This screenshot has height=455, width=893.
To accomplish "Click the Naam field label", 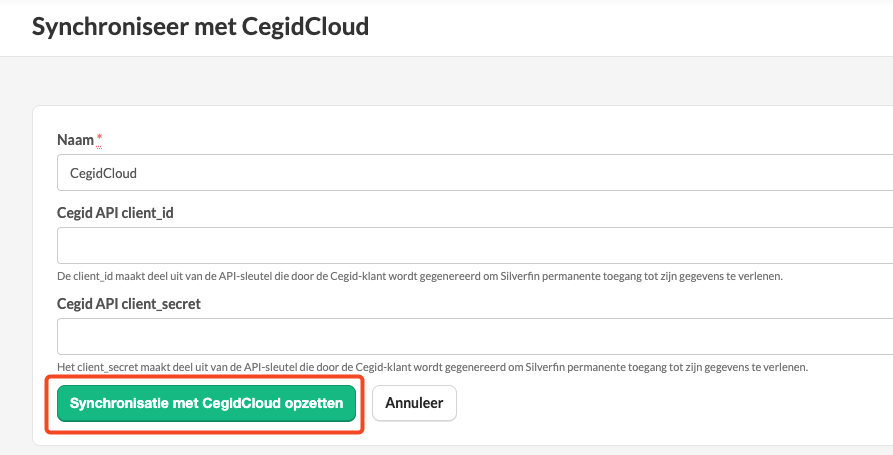I will (75, 140).
